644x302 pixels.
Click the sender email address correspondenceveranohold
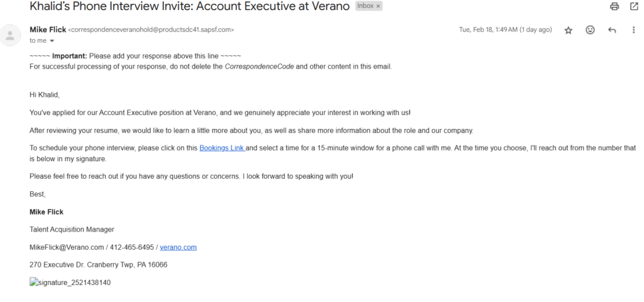151,30
